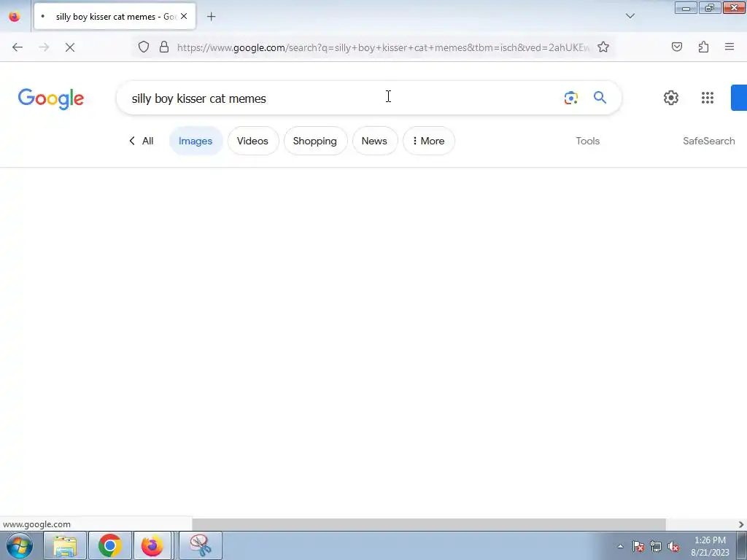The height and width of the screenshot is (560, 747).
Task: Open Google quick settings gear
Action: [671, 98]
